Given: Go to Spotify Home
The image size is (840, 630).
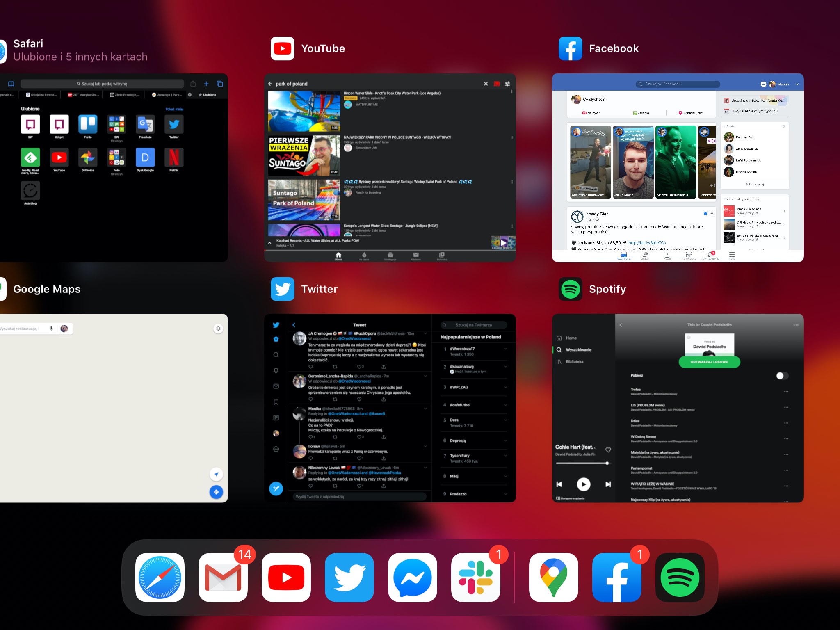Looking at the screenshot, I should 567,338.
